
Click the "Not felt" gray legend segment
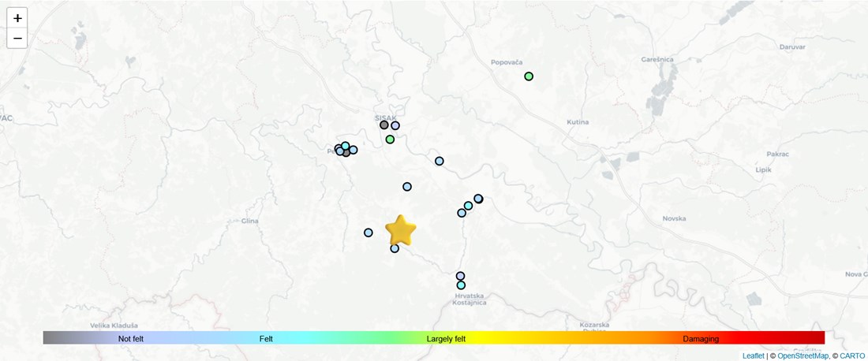pyautogui.click(x=131, y=338)
